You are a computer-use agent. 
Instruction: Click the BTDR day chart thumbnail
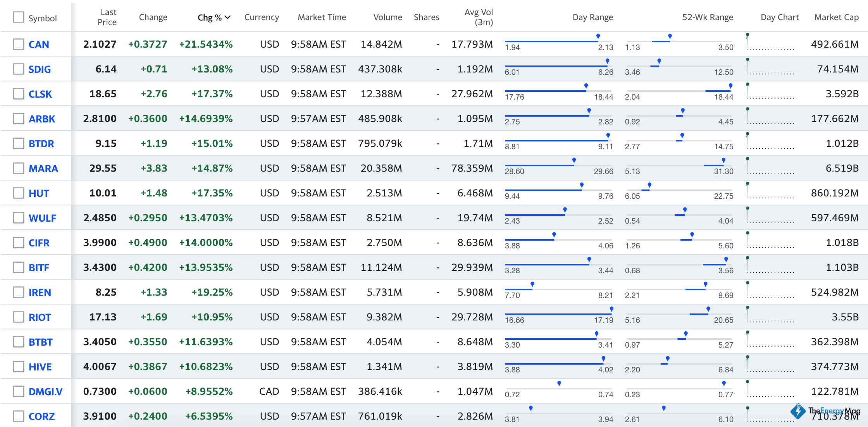pyautogui.click(x=770, y=141)
